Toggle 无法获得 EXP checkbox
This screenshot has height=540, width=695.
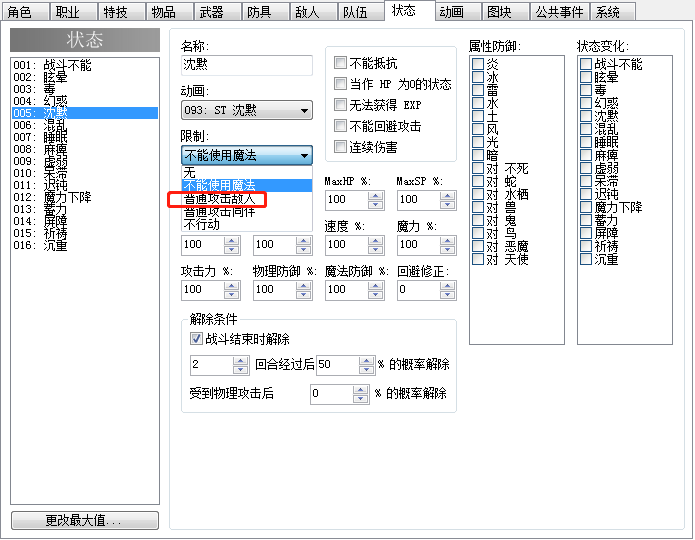point(340,105)
